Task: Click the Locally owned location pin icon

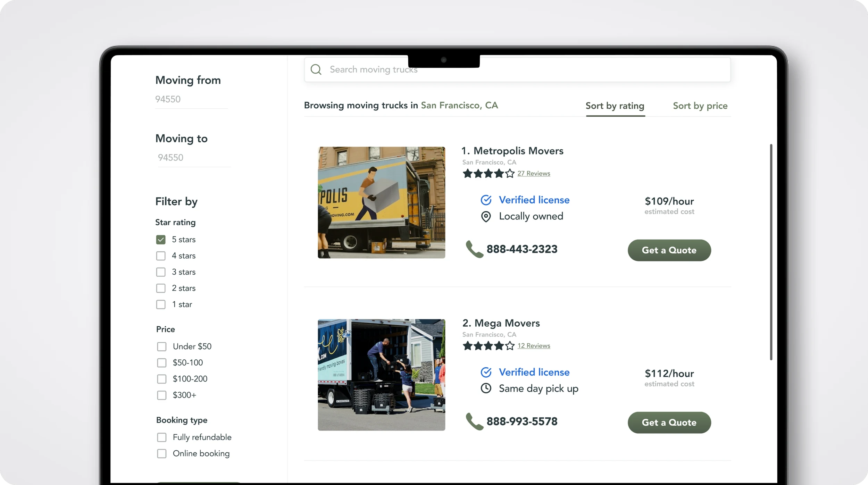Action: [x=486, y=217]
